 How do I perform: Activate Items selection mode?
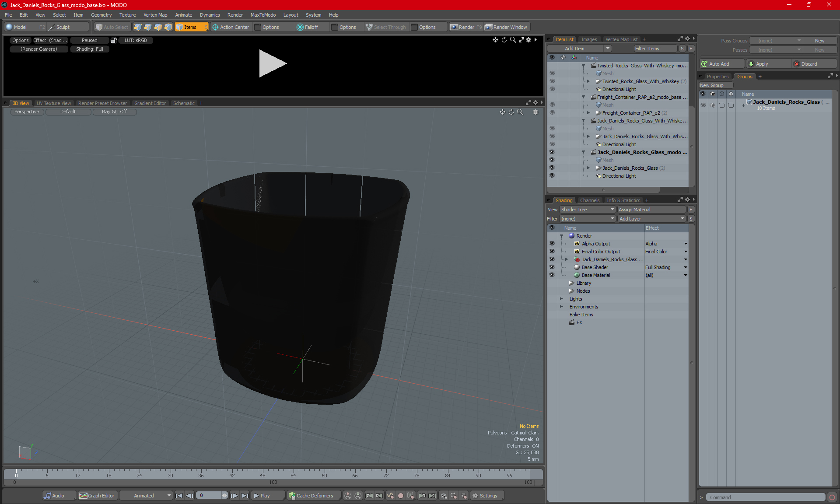click(191, 27)
